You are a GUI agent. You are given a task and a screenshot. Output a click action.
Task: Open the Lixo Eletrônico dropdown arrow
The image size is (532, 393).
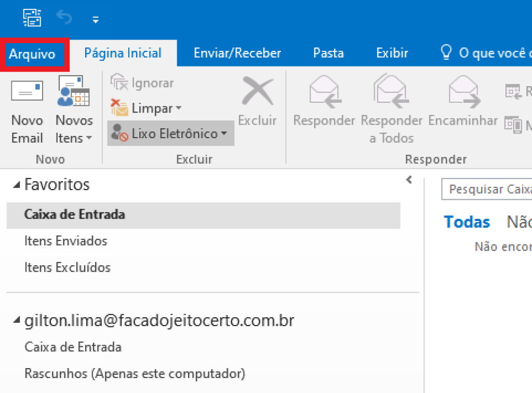(x=224, y=133)
